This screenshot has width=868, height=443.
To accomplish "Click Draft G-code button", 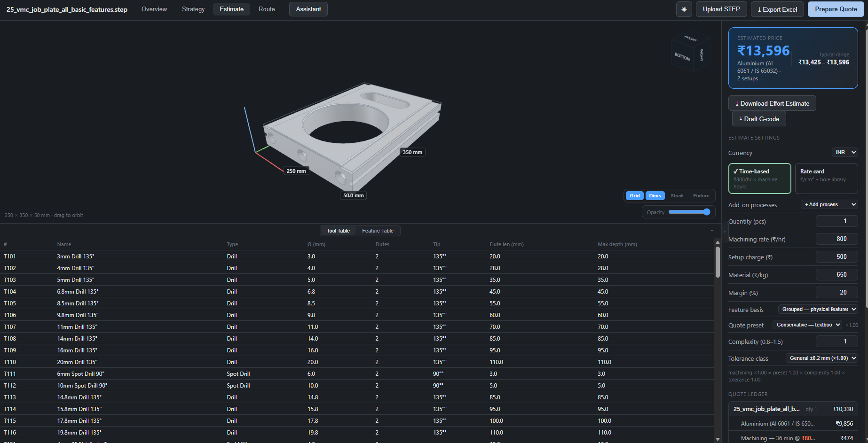I will (x=759, y=119).
